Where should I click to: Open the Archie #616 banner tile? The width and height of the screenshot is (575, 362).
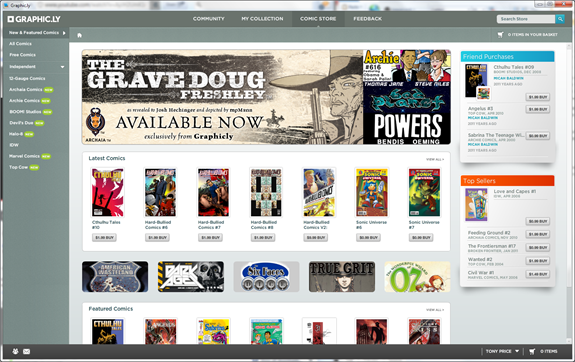click(x=407, y=65)
